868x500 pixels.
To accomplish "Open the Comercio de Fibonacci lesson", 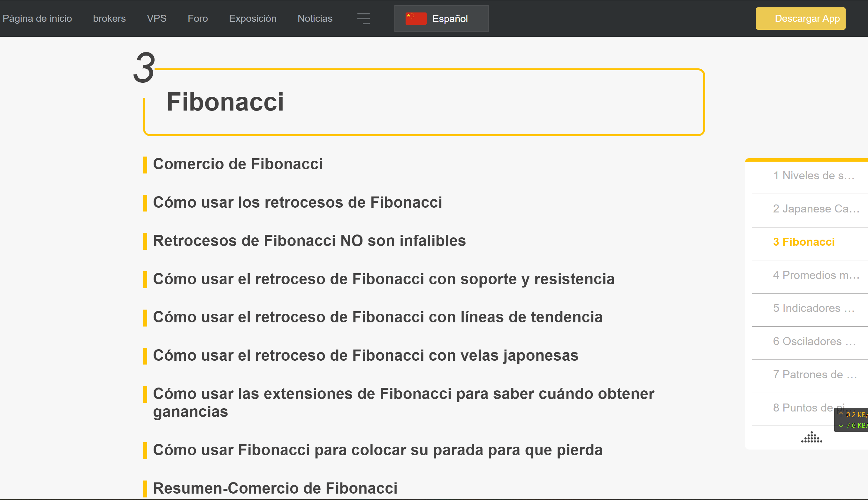I will (238, 164).
